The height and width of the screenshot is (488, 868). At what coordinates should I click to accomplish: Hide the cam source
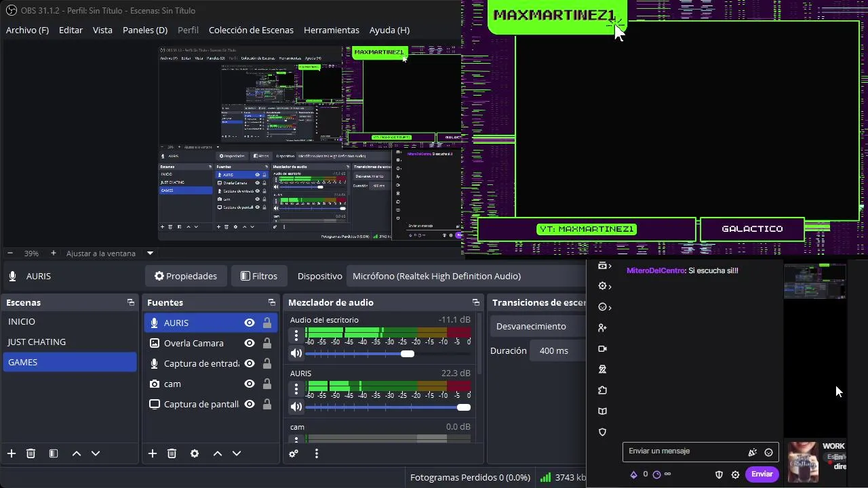[250, 384]
